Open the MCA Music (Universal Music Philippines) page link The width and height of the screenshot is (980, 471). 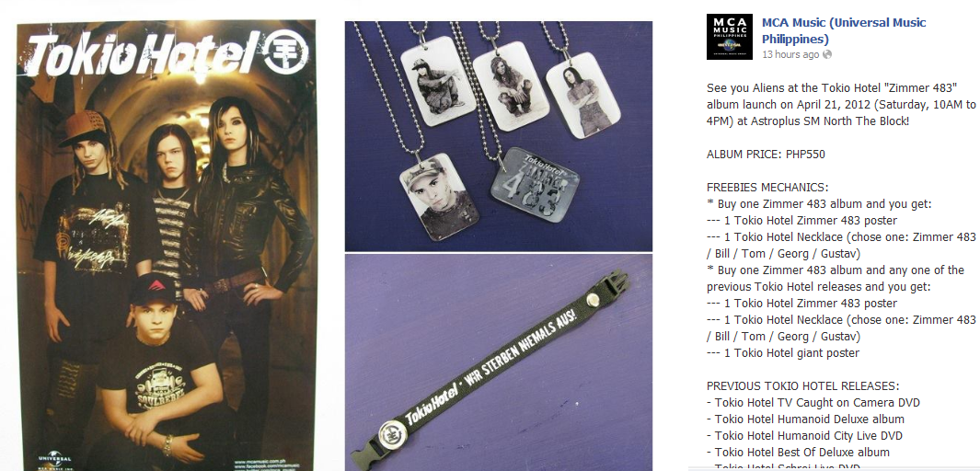[x=844, y=30]
